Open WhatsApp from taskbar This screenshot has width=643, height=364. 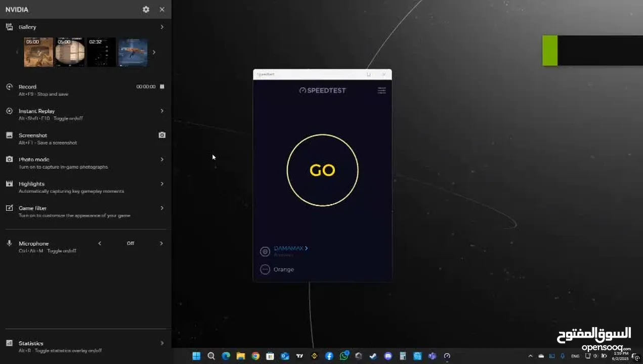(x=344, y=356)
